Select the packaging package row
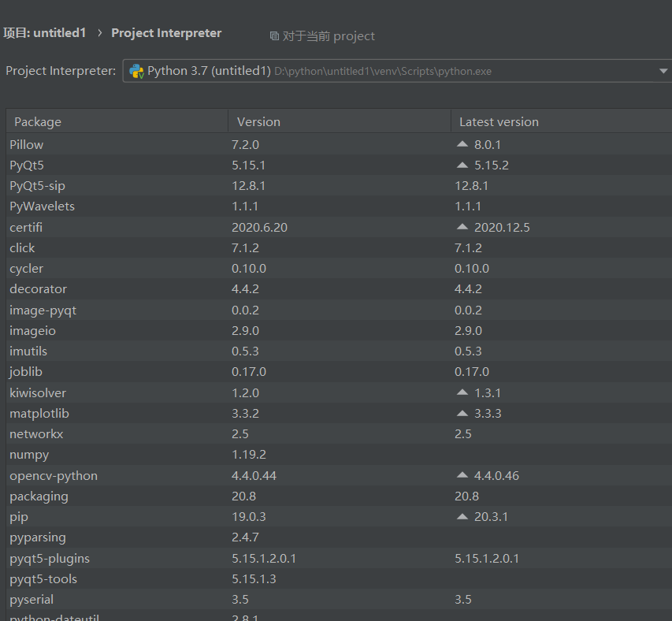The image size is (672, 621). point(340,496)
